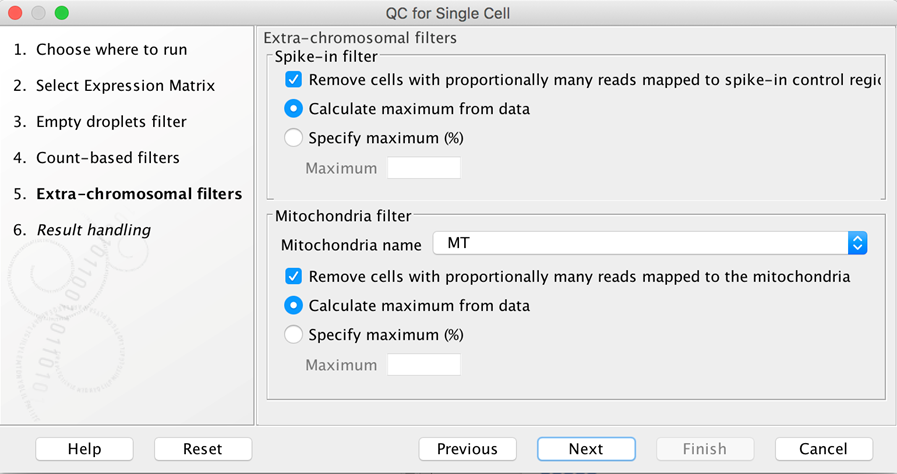
Task: Click the spike-in Maximum input field
Action: pyautogui.click(x=424, y=168)
